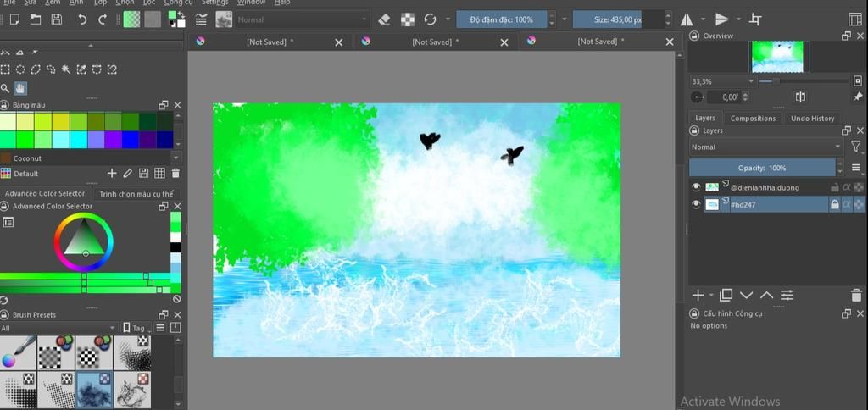This screenshot has width=868, height=410.
Task: Select the magnetic selection tool
Action: (x=112, y=69)
